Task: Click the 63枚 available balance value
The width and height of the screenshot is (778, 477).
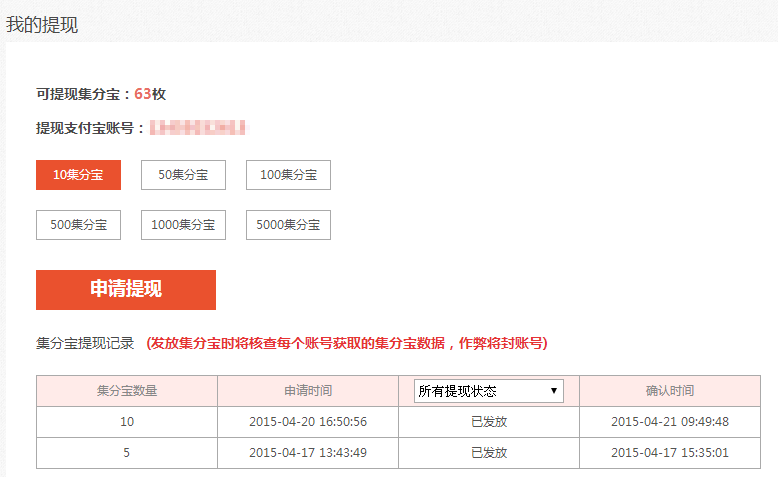Action: coord(150,94)
